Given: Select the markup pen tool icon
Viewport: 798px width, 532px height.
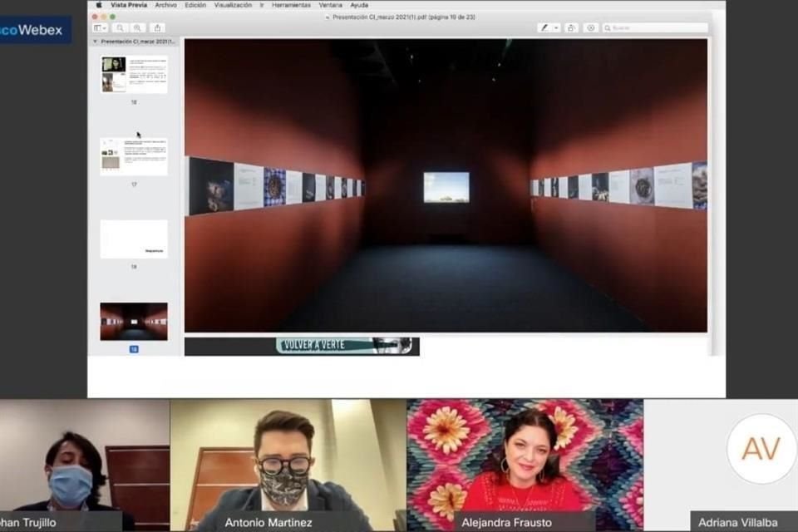Looking at the screenshot, I should pyautogui.click(x=544, y=27).
